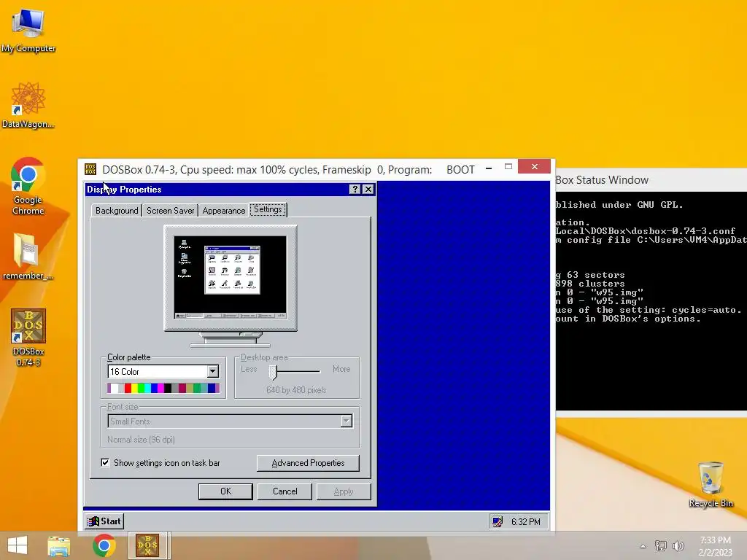Confirm with the OK button

click(225, 491)
